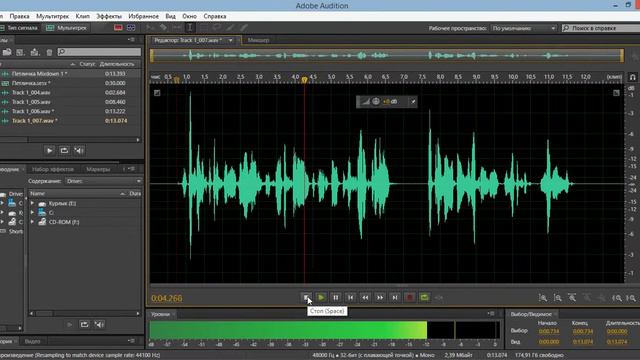
Task: Sort files by the Статус column
Action: click(88, 64)
